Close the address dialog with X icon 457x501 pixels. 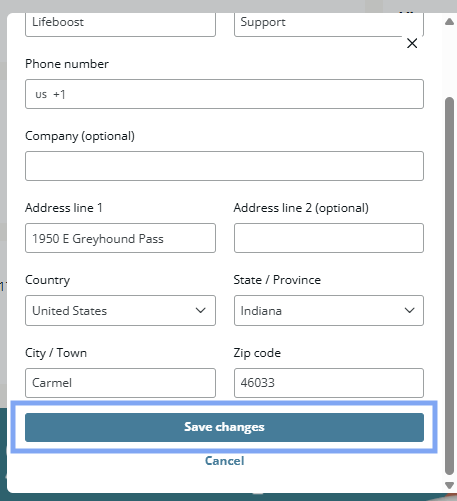coord(412,43)
